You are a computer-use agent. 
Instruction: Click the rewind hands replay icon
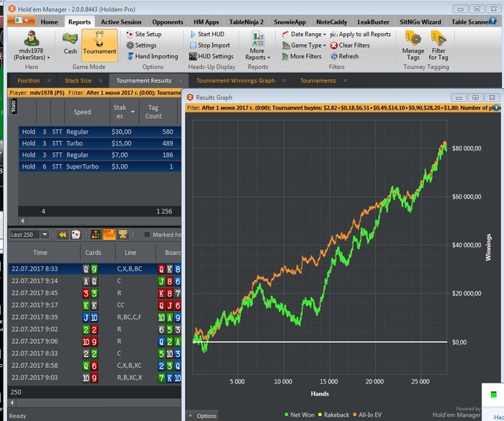pyautogui.click(x=63, y=235)
